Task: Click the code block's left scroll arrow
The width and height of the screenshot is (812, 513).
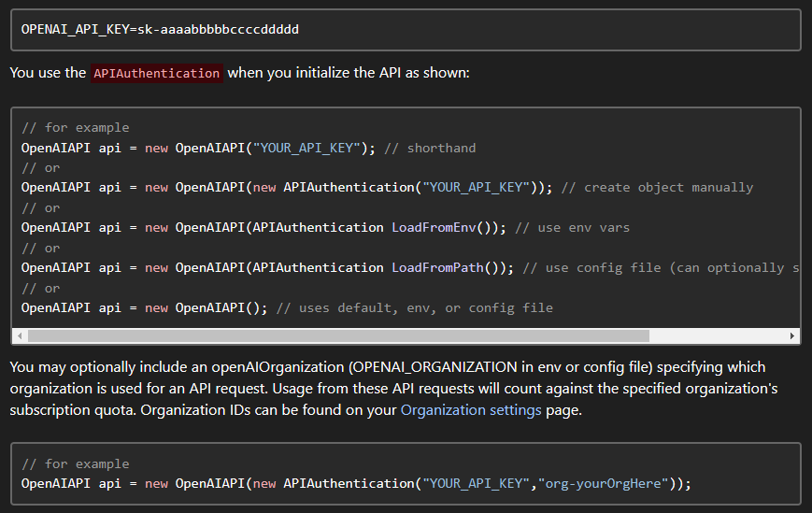Action: (x=19, y=336)
